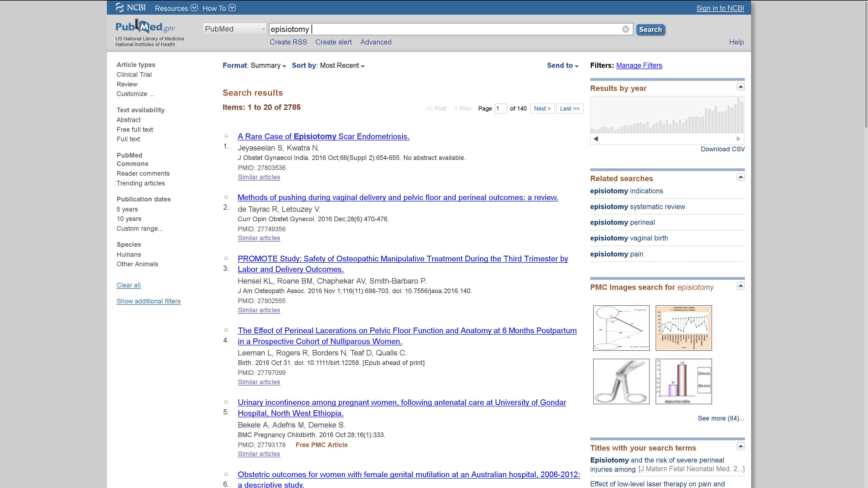Open Create alert link
The image size is (868, 488).
point(333,42)
